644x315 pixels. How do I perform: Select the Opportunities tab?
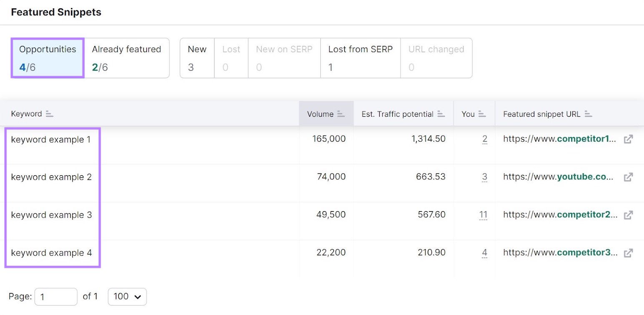click(48, 58)
